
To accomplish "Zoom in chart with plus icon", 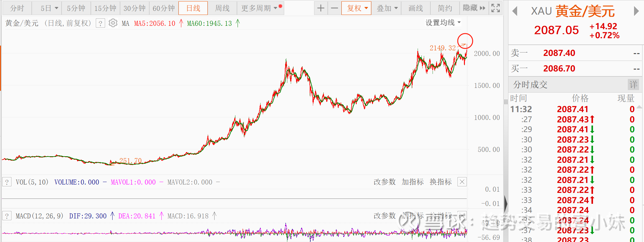I will [x=321, y=8].
